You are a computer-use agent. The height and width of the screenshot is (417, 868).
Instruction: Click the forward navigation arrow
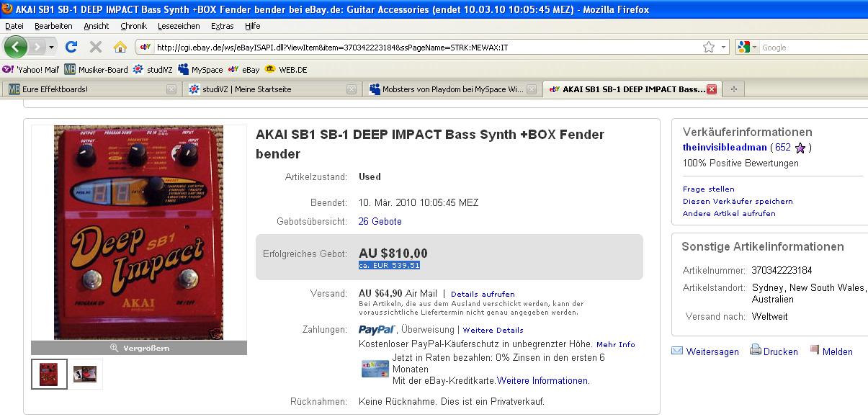click(x=36, y=47)
